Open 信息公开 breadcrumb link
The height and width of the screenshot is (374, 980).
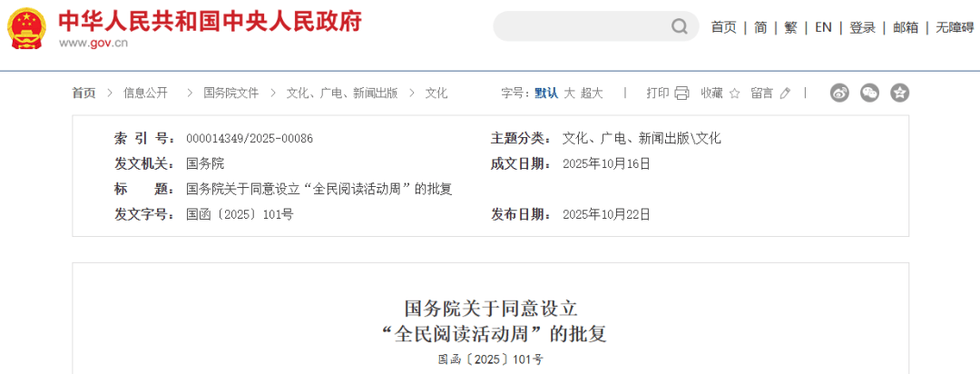[146, 93]
